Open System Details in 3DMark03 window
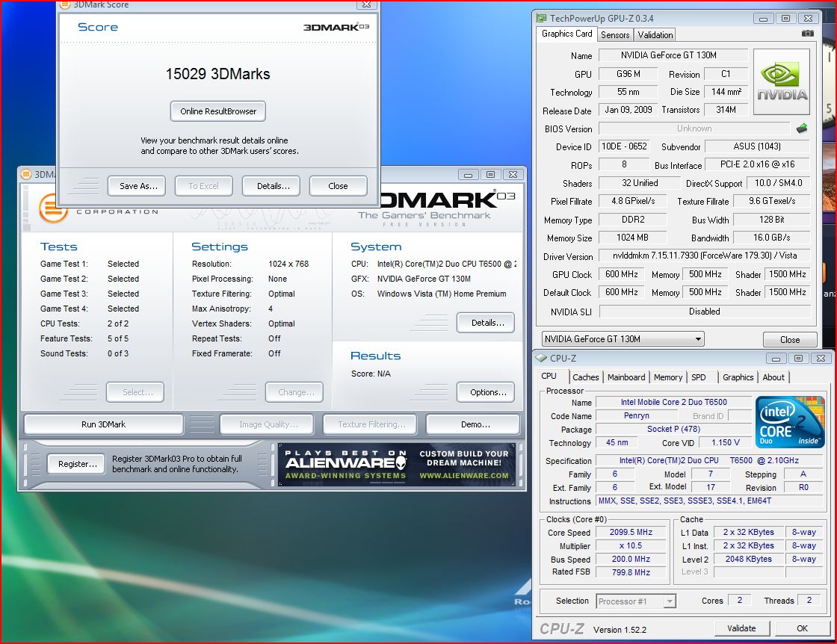This screenshot has height=644, width=837. [487, 323]
